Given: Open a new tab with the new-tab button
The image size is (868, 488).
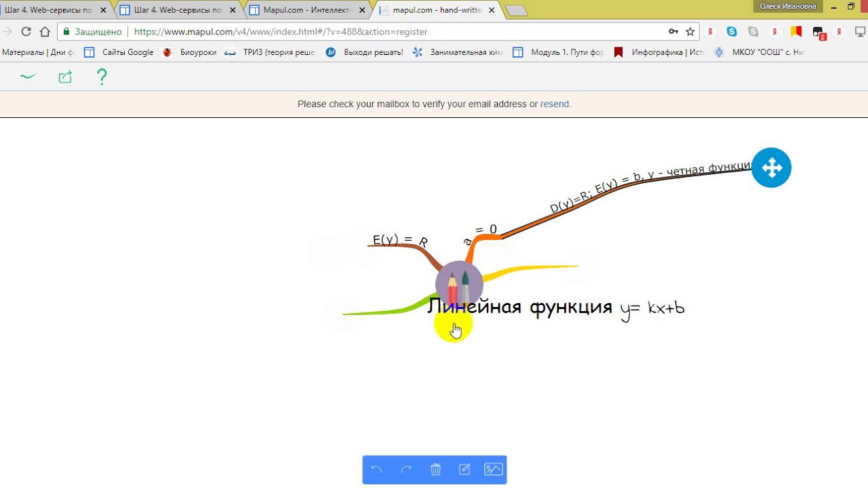Looking at the screenshot, I should [516, 10].
